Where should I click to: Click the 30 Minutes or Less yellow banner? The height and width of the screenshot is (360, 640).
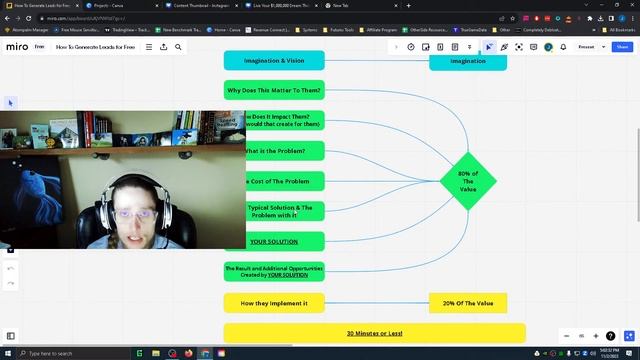[x=375, y=333]
